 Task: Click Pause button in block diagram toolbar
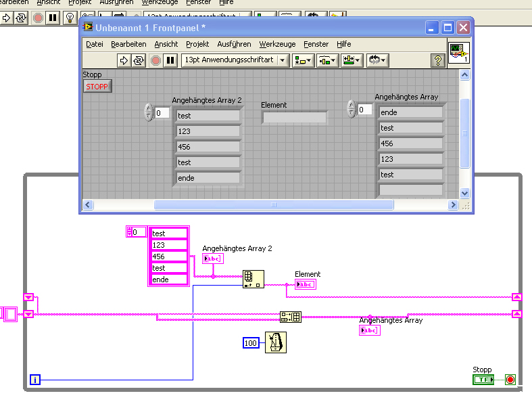click(53, 18)
